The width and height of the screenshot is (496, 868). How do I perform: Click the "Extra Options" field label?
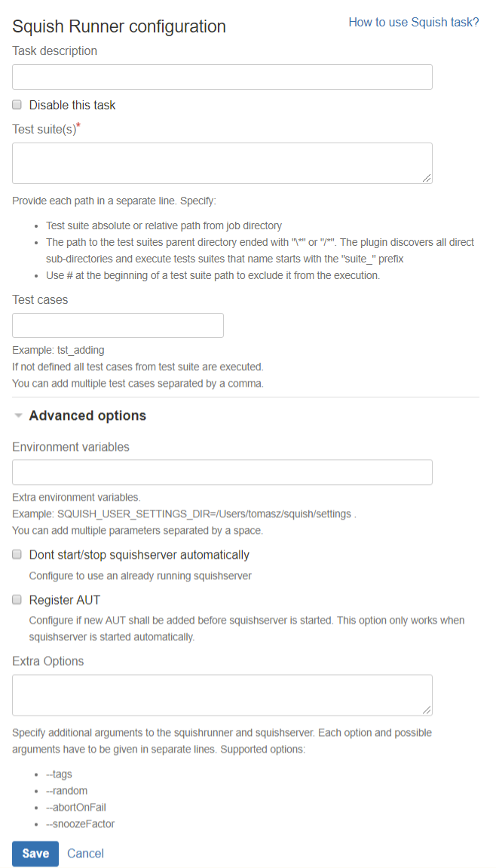(x=48, y=661)
